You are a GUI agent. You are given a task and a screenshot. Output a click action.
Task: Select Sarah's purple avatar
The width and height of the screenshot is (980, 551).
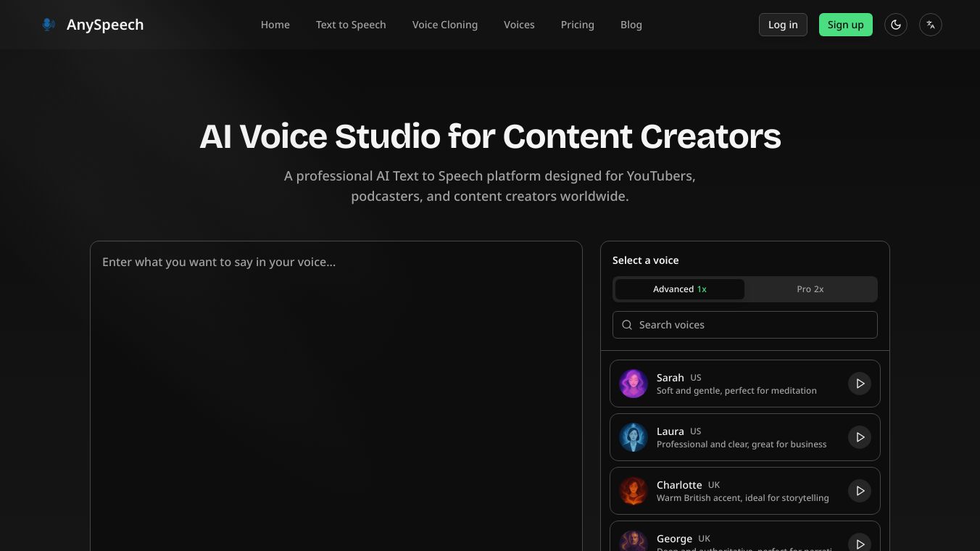[x=634, y=384]
